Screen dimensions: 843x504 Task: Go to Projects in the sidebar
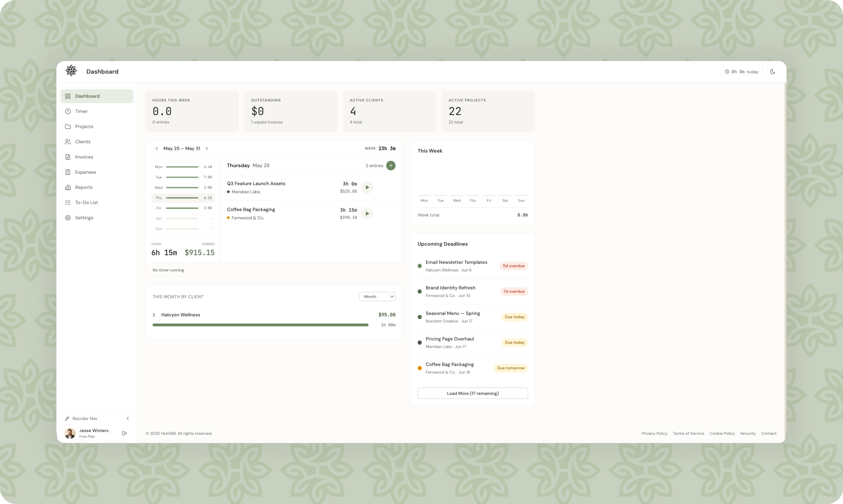click(97, 127)
